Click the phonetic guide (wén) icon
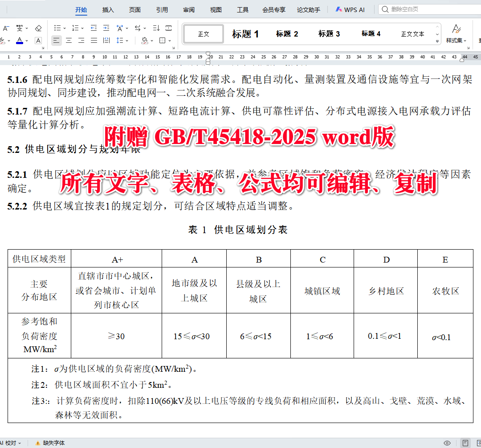Image resolution: width=481 pixels, height=448 pixels. tap(19, 28)
